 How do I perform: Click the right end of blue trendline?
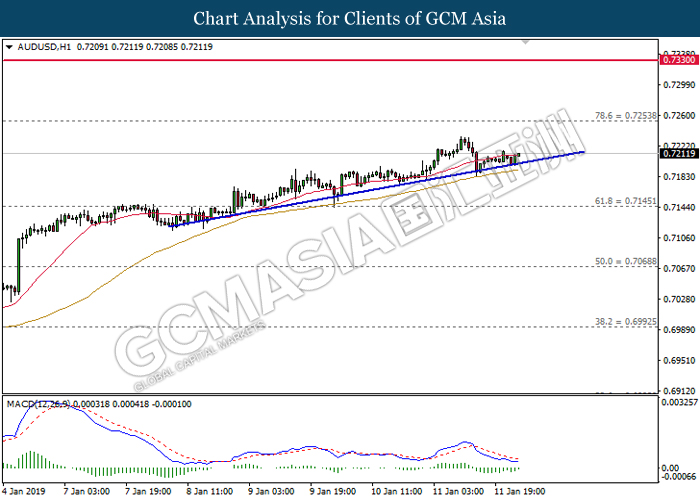click(x=584, y=152)
